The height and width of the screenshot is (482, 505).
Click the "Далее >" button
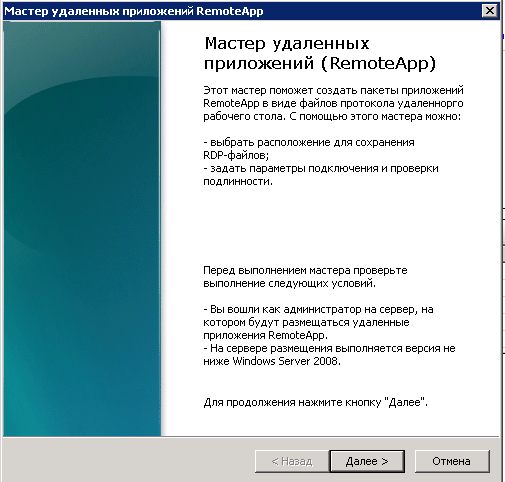pyautogui.click(x=367, y=461)
